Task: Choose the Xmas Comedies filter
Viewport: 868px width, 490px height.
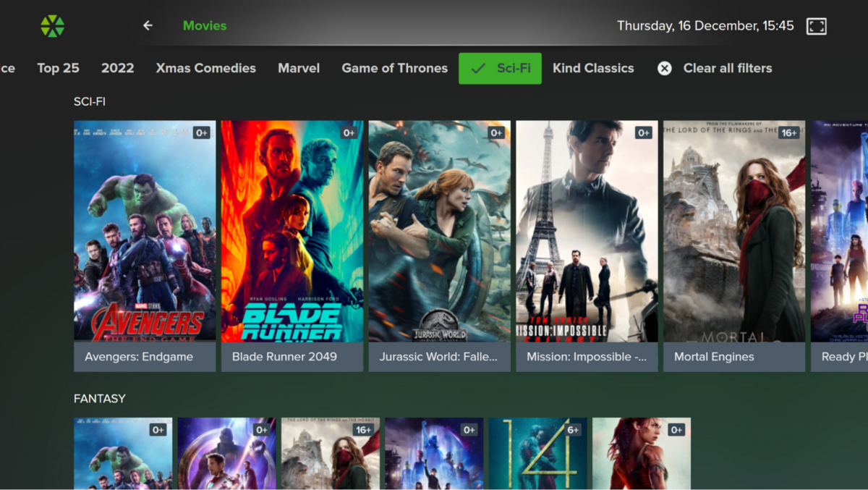Action: pyautogui.click(x=206, y=68)
